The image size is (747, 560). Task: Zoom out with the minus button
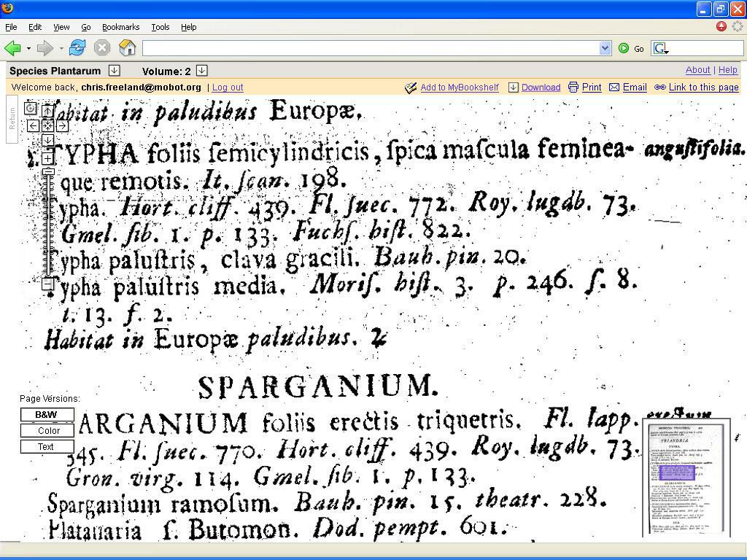pyautogui.click(x=47, y=284)
